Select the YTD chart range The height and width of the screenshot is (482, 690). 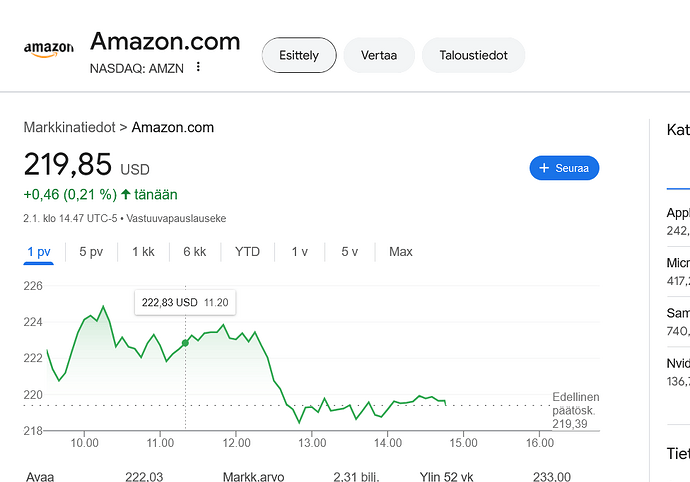coord(247,252)
